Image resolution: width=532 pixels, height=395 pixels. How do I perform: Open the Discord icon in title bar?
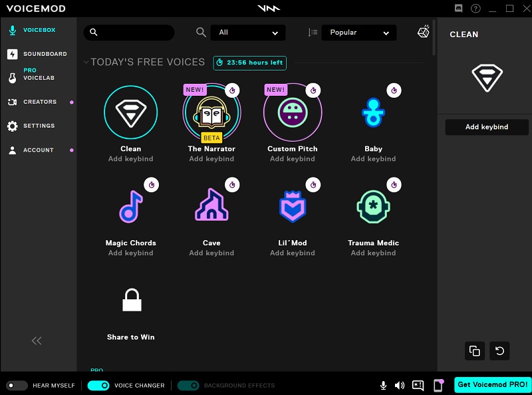coord(458,9)
